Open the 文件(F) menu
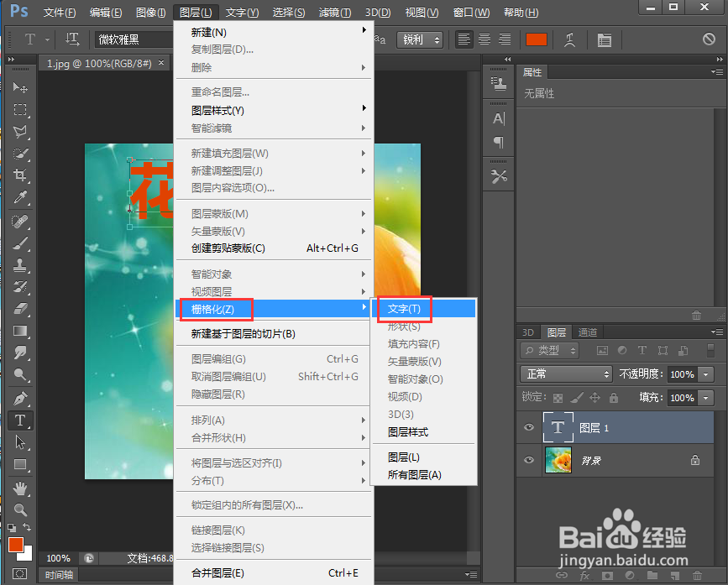 coord(60,13)
